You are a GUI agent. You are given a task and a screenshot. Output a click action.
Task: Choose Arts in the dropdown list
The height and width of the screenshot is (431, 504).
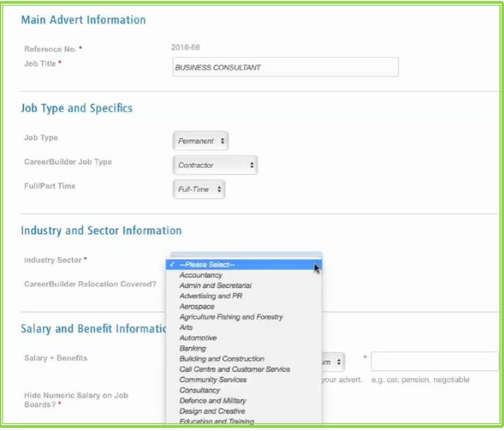click(x=187, y=327)
